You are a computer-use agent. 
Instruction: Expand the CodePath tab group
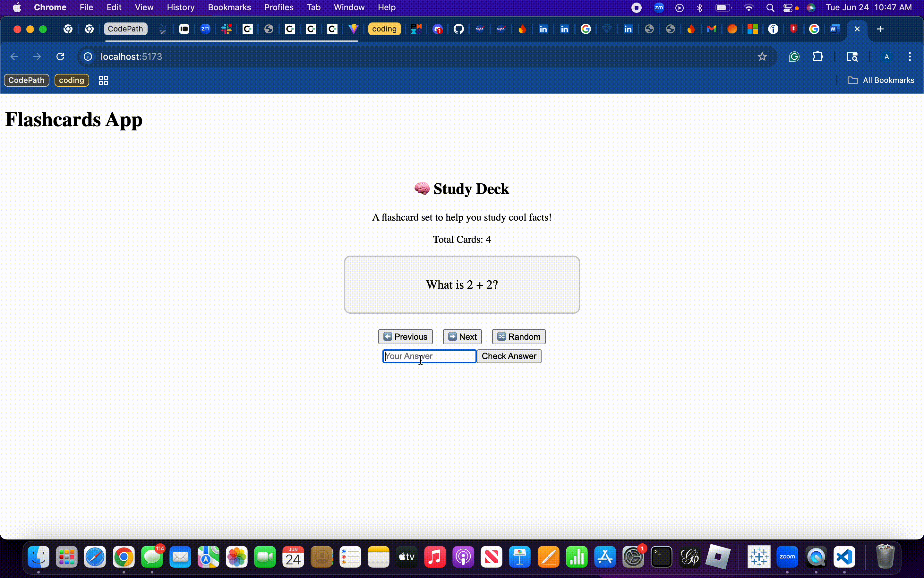(x=125, y=29)
